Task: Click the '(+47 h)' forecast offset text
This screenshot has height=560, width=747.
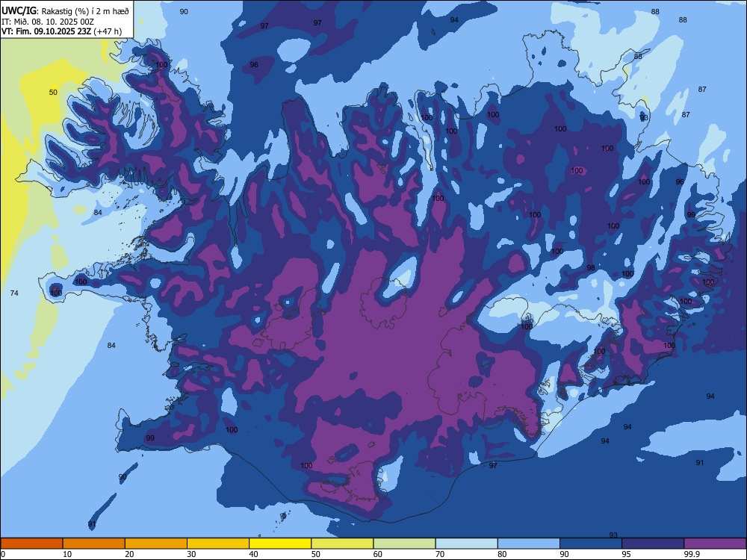Action: tap(107, 31)
